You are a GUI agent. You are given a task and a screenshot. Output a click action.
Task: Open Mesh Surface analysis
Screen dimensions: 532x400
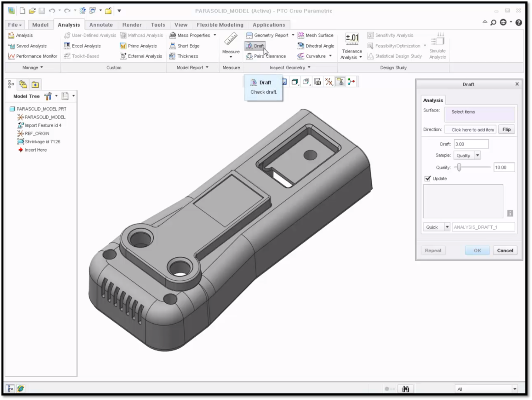(315, 35)
